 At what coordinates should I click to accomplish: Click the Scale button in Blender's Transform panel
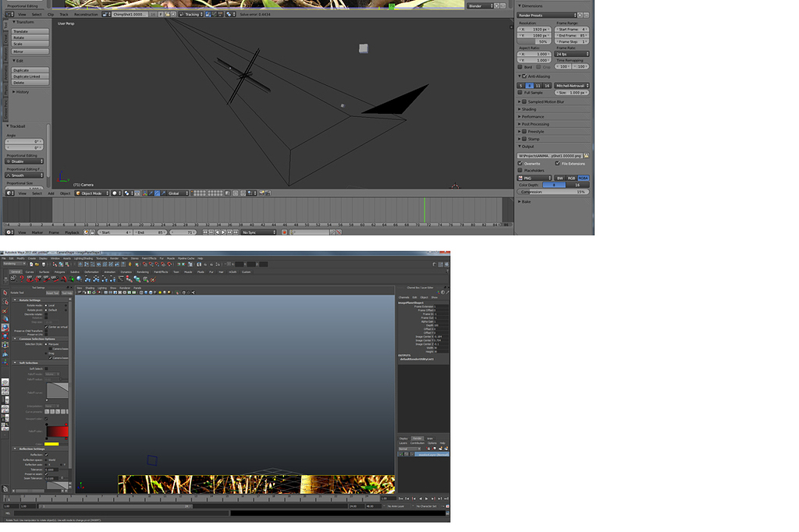pyautogui.click(x=30, y=44)
